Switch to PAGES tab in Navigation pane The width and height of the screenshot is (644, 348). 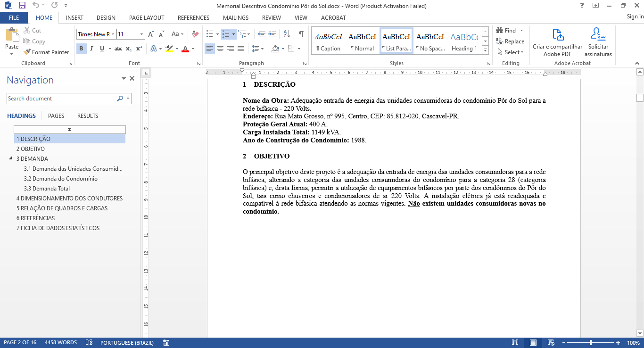pyautogui.click(x=56, y=116)
